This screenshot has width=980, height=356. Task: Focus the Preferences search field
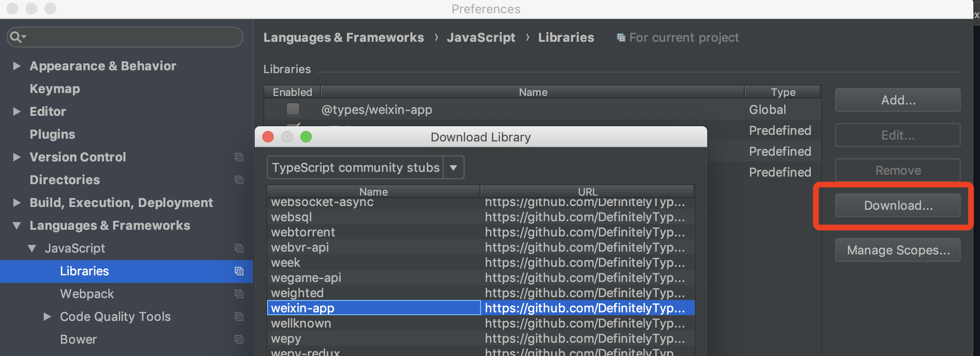tap(125, 37)
